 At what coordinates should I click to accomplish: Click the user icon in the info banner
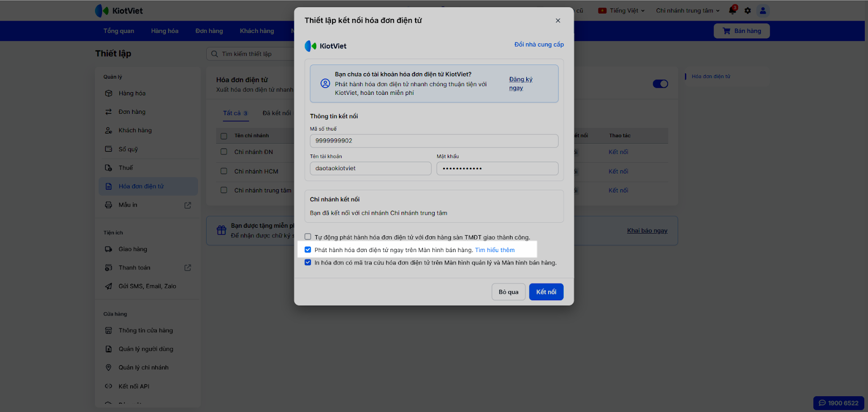(325, 83)
